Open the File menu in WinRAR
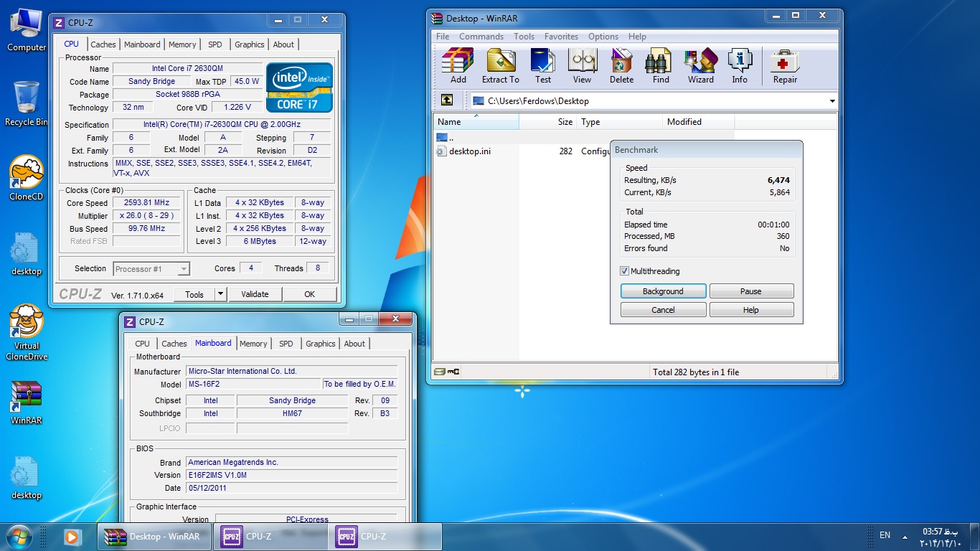The width and height of the screenshot is (980, 551). coord(443,37)
